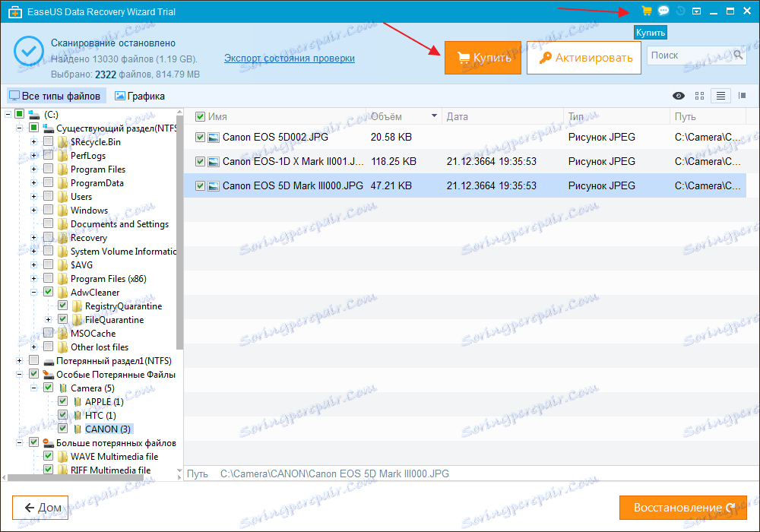
Task: Select the Other lost files tree item
Action: point(100,347)
